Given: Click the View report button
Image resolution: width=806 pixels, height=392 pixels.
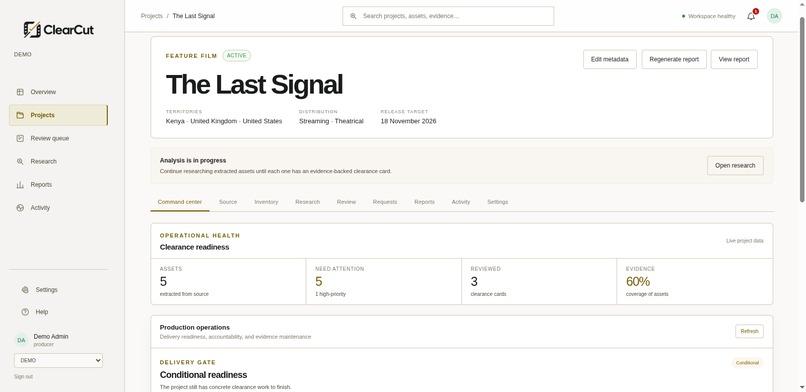Looking at the screenshot, I should [x=734, y=59].
